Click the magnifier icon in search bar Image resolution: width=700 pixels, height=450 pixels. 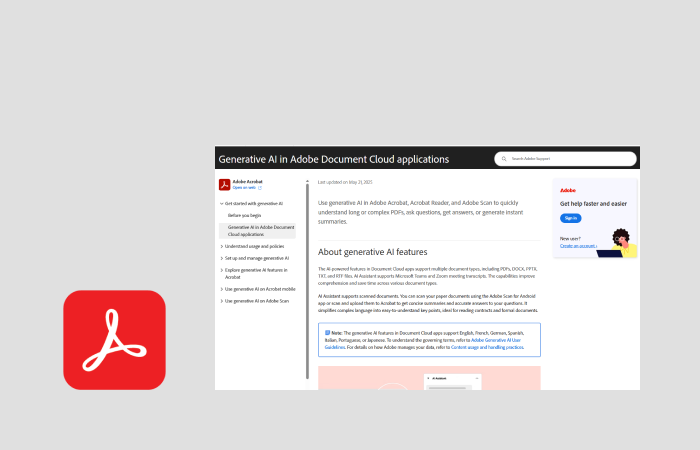click(x=504, y=159)
